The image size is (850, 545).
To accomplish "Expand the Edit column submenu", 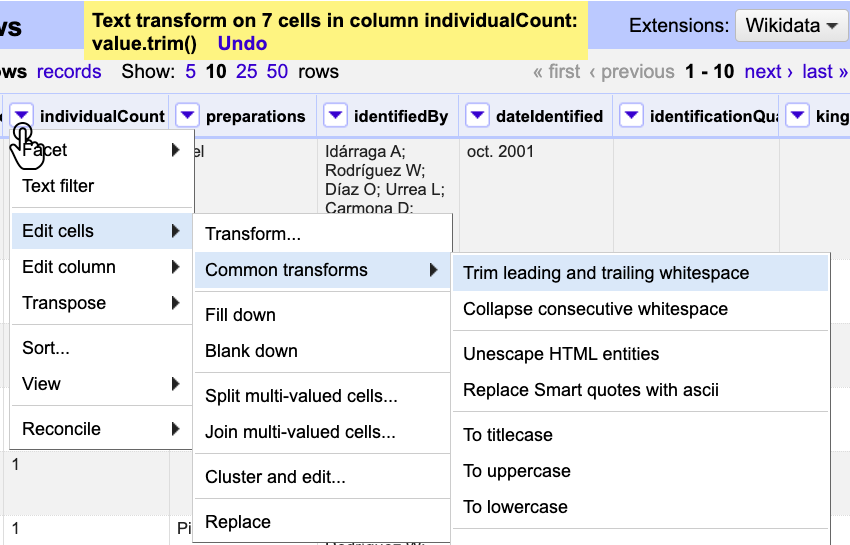I will [100, 267].
